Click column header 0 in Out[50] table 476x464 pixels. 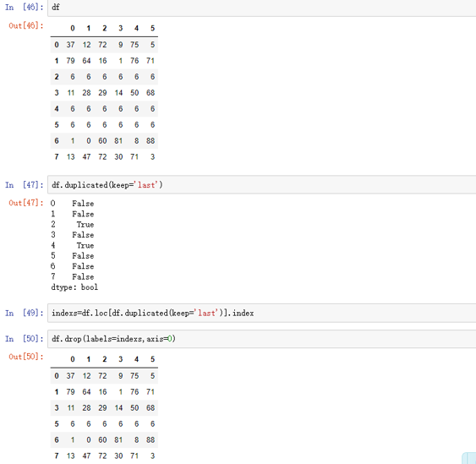tap(72, 359)
